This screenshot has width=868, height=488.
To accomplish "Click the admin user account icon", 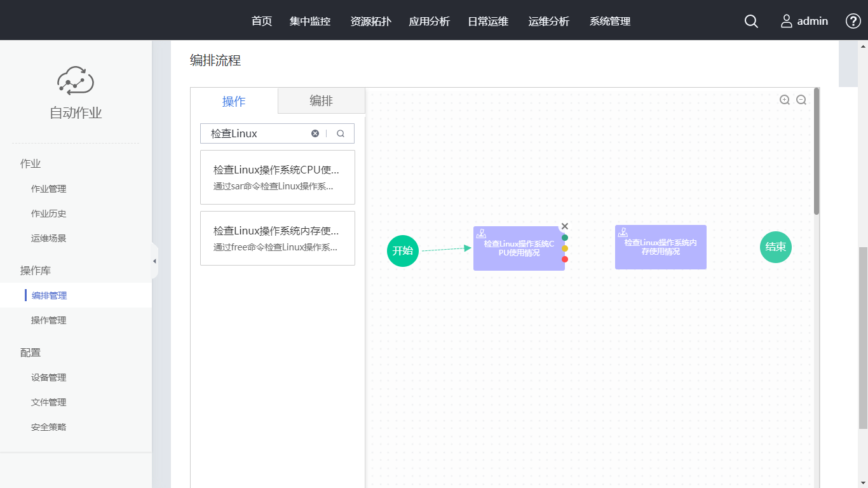I will coord(787,21).
